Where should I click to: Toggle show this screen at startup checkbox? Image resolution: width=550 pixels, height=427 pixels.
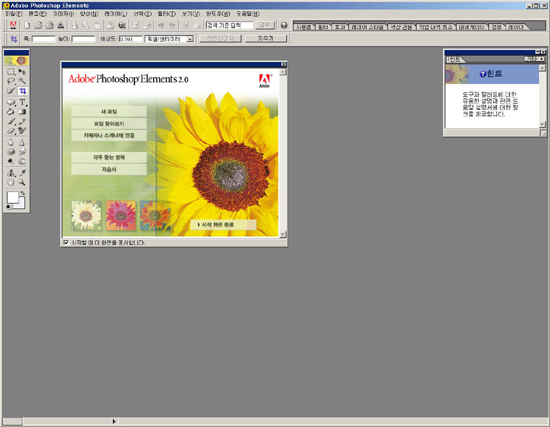coord(66,242)
